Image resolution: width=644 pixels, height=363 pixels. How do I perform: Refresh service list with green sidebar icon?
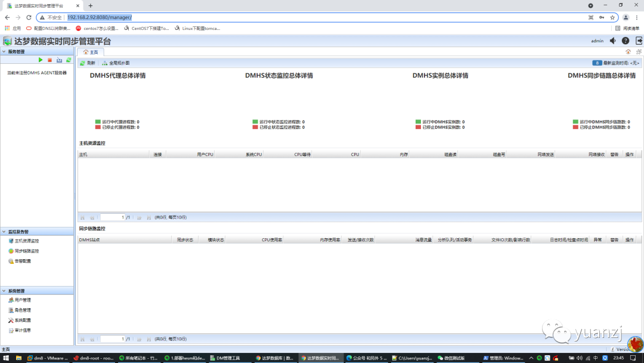[x=69, y=60]
